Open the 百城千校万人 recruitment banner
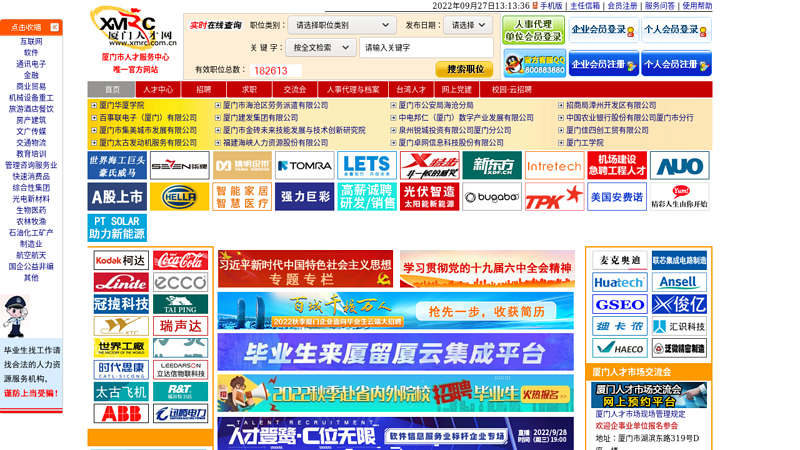Viewport: 800px width, 450px height. (395, 311)
